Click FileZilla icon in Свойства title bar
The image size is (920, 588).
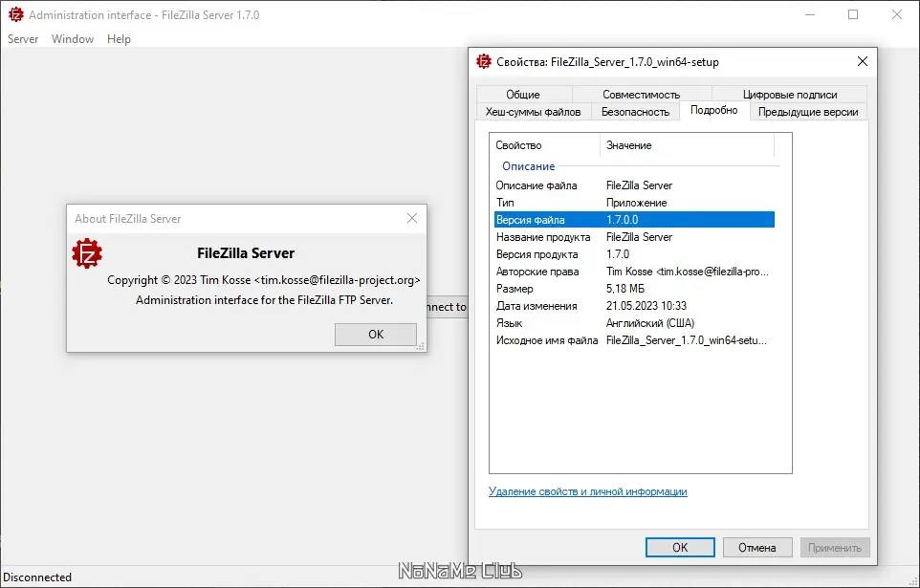484,61
